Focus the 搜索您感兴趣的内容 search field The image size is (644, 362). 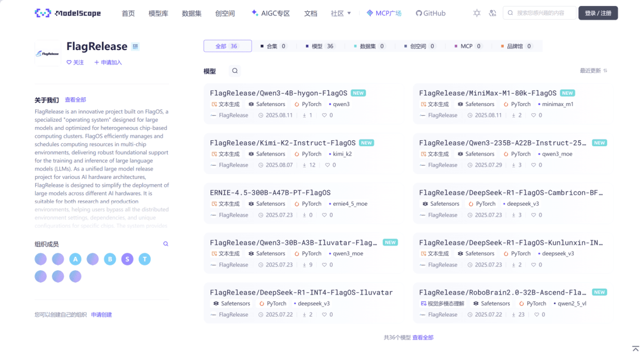(539, 13)
